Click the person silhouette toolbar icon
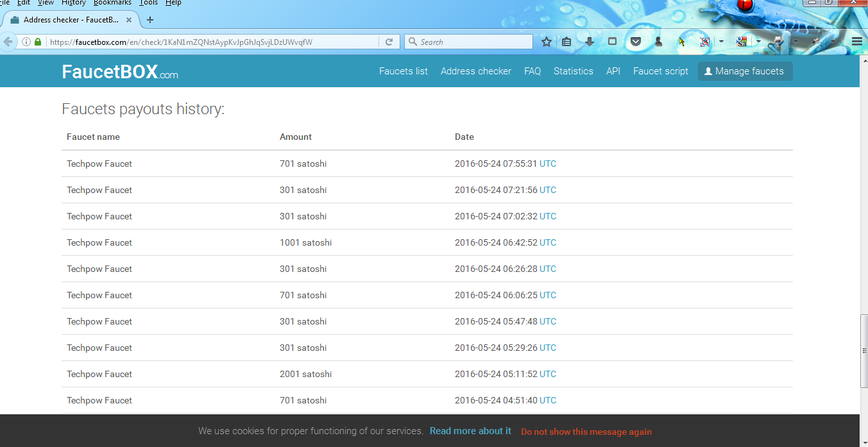This screenshot has height=447, width=868. tap(658, 42)
